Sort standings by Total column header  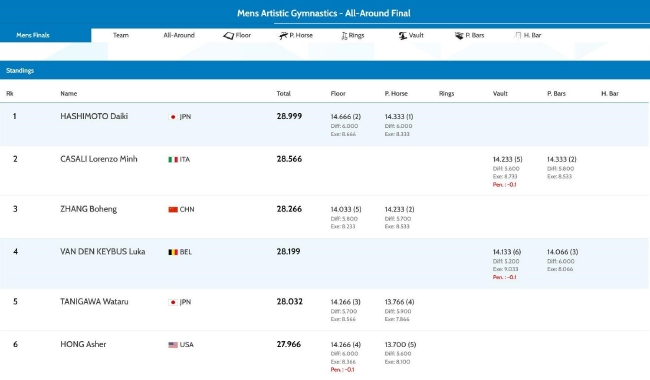(x=284, y=94)
